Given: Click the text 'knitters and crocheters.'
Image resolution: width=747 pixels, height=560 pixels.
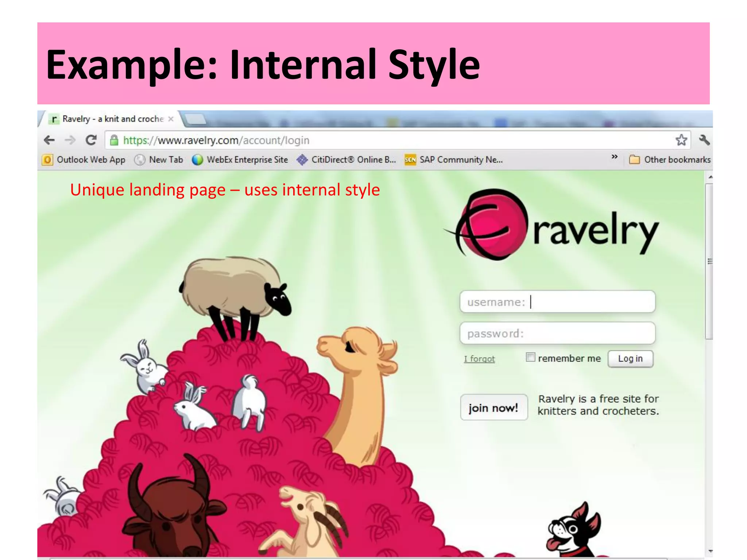Looking at the screenshot, I should (x=598, y=411).
